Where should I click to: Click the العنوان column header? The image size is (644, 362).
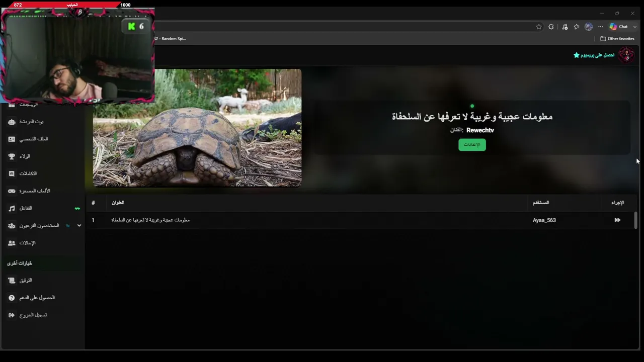pyautogui.click(x=118, y=203)
